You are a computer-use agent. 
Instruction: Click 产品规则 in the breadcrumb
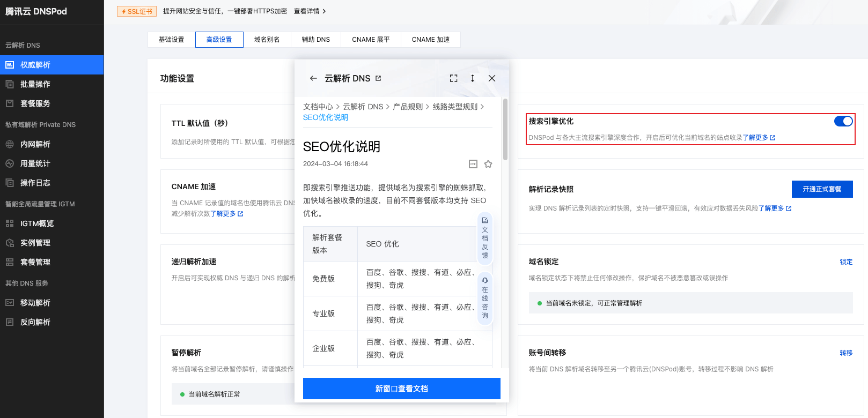click(408, 107)
